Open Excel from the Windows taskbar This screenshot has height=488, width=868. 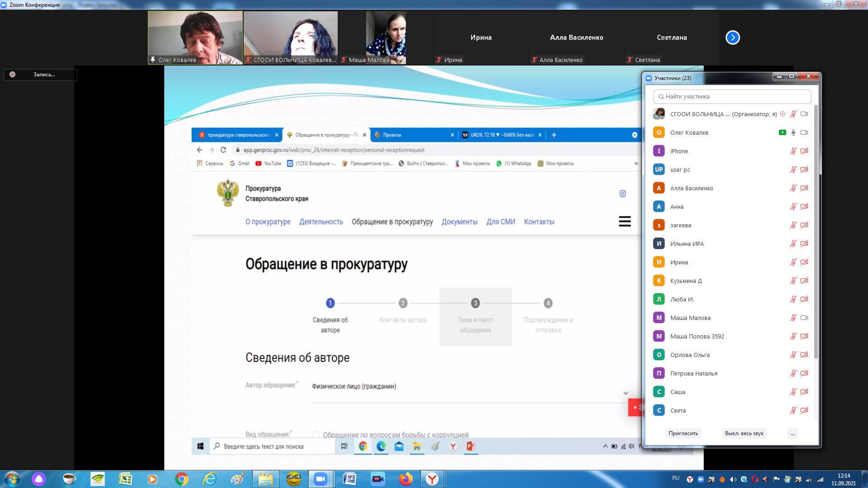coord(125,479)
